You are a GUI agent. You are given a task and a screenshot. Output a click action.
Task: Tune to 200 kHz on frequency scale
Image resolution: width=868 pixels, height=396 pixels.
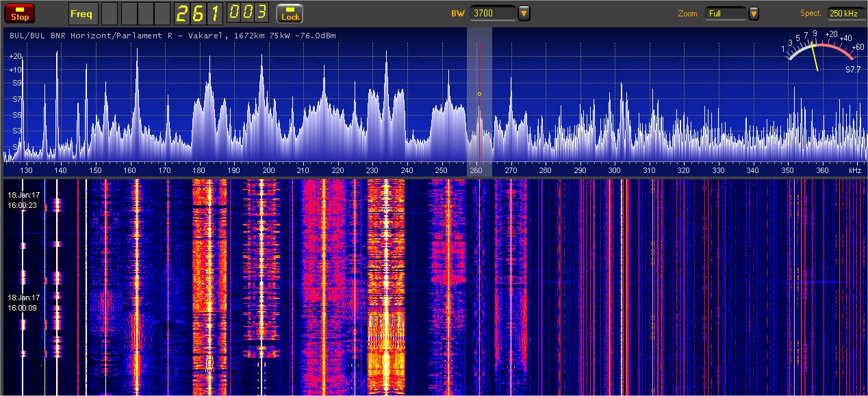coord(268,170)
